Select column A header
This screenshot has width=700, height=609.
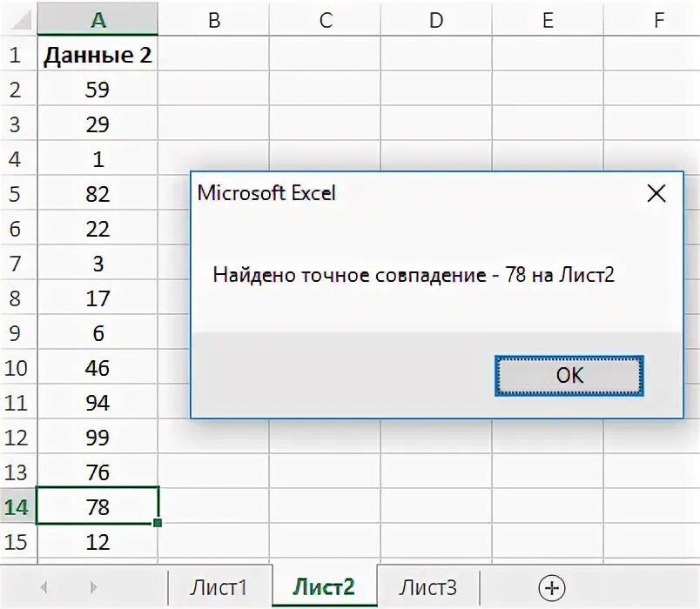98,20
